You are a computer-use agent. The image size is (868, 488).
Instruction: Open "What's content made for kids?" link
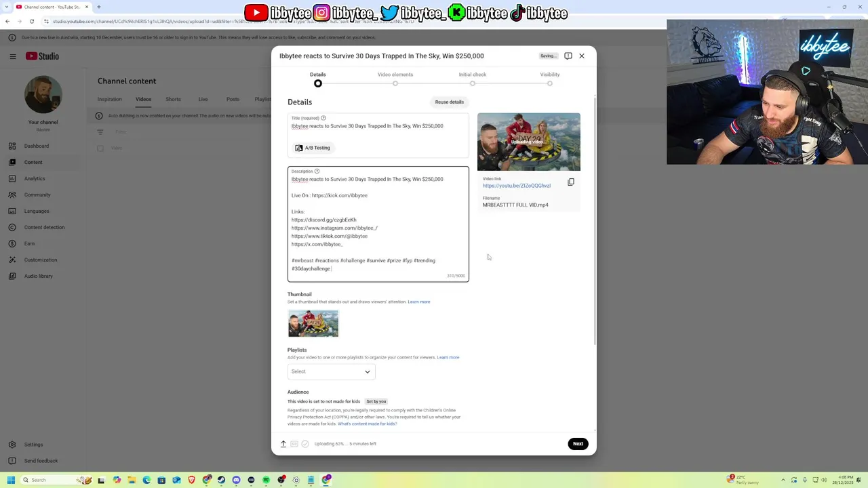click(368, 424)
